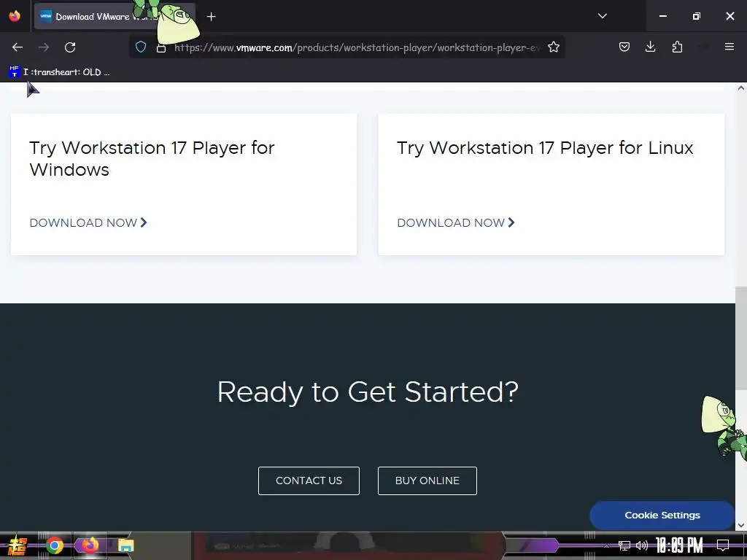
Task: Click Try Workstation 17 Player for Linux title
Action: click(545, 148)
